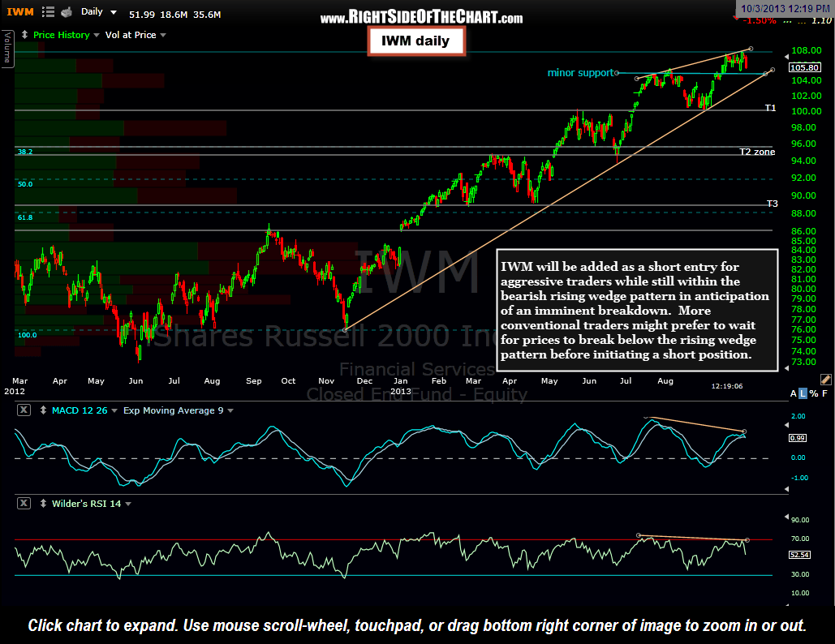Close the Wilder's RSI panel using X
This screenshot has width=835, height=644.
point(24,503)
